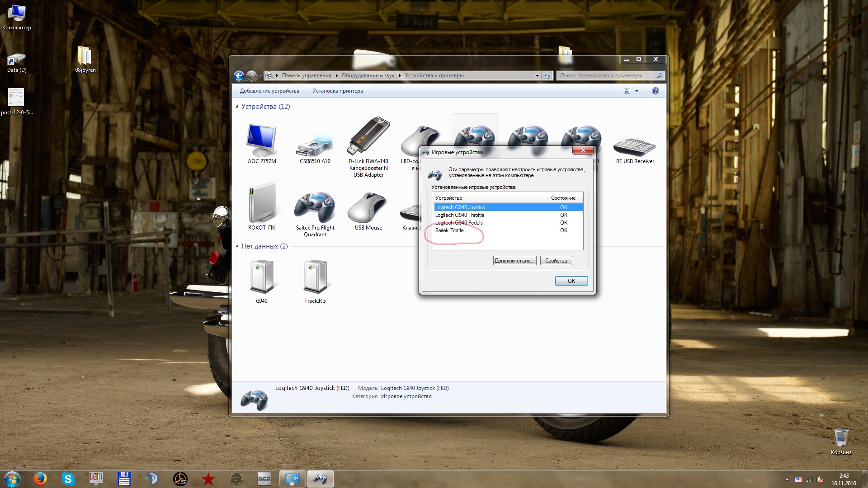
Task: Open the Data (D) desktop shortcut
Action: point(17,62)
